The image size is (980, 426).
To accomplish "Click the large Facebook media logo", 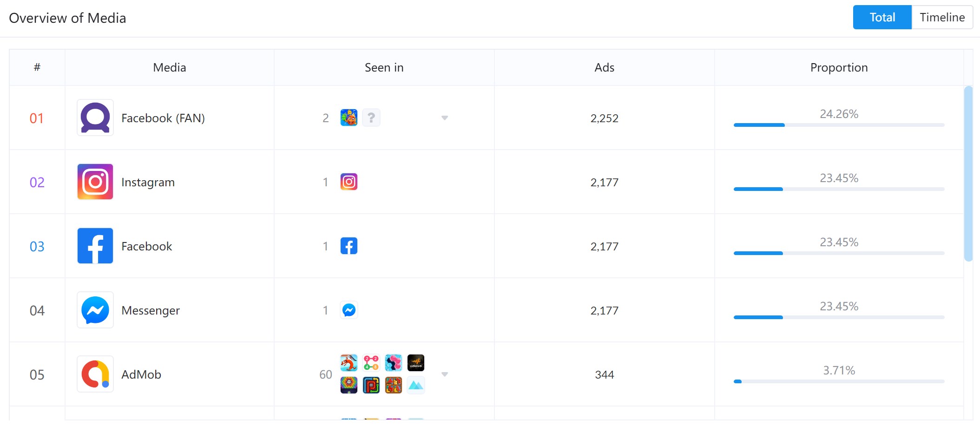I will (x=95, y=246).
